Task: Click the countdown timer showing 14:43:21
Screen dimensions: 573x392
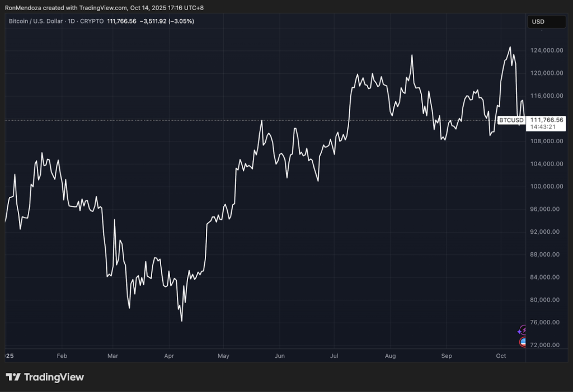Action: click(x=543, y=126)
